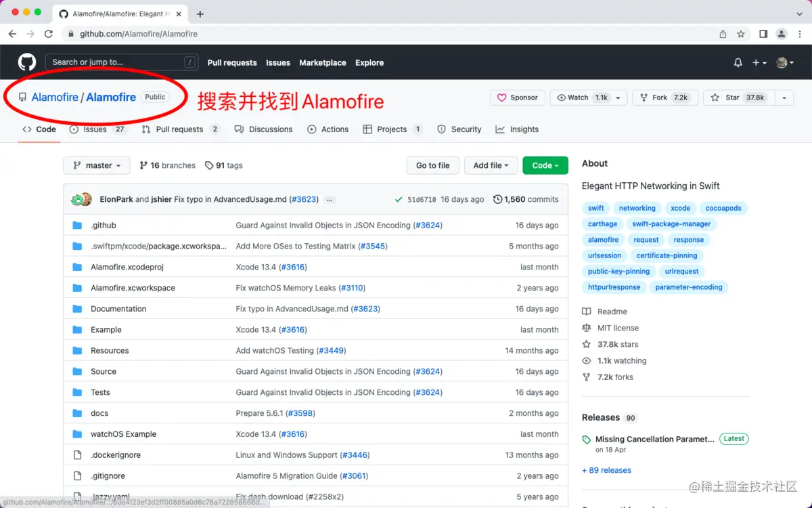Open the notifications bell icon
812x508 pixels.
738,62
